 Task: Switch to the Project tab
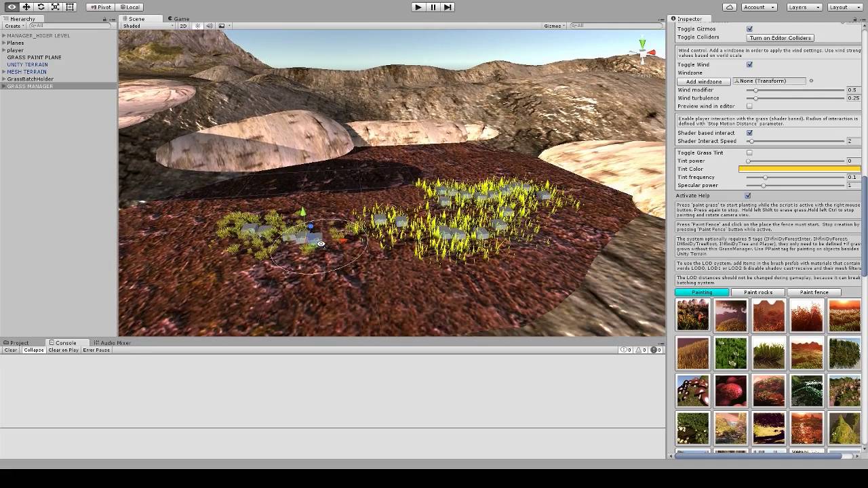click(x=16, y=343)
